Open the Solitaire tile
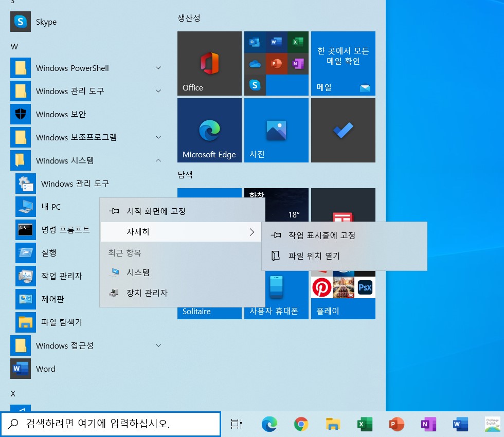Viewport: 504px width, 437px height. pyautogui.click(x=210, y=313)
